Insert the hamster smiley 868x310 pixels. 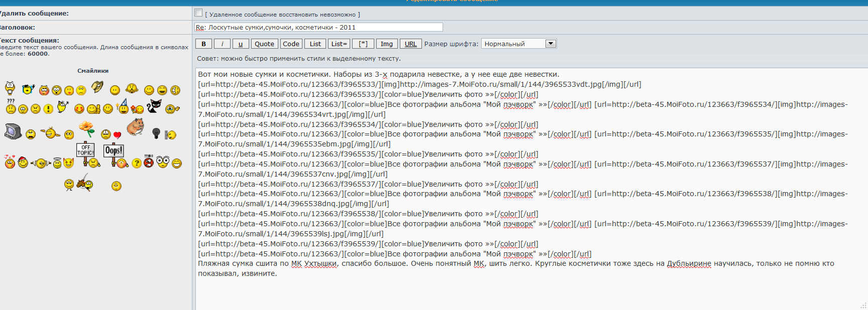[135, 127]
